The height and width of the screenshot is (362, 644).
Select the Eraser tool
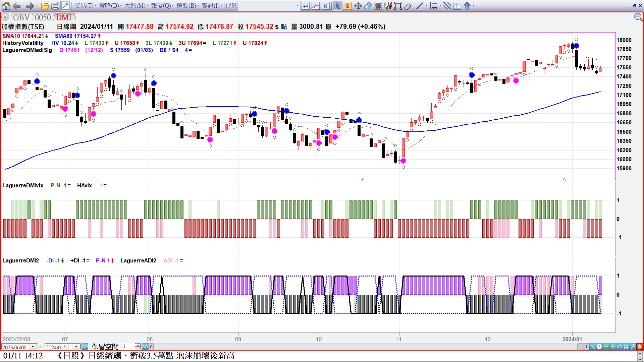[368, 6]
